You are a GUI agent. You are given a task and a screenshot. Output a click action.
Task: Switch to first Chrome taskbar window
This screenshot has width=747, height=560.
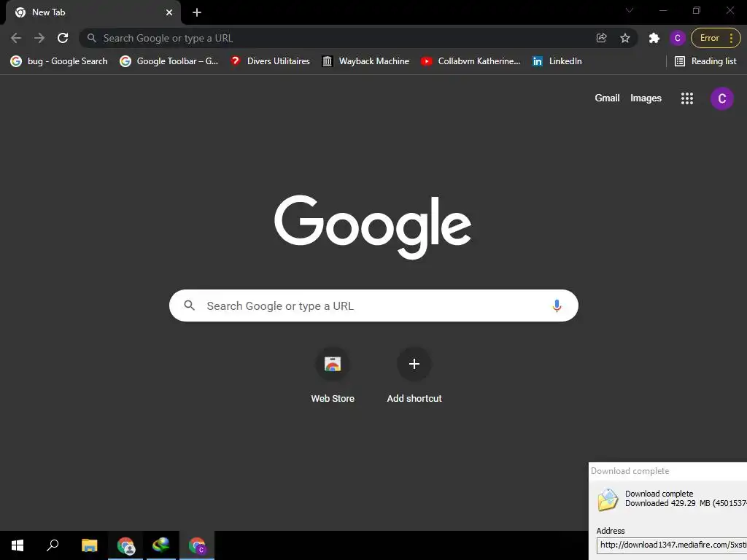pos(125,545)
